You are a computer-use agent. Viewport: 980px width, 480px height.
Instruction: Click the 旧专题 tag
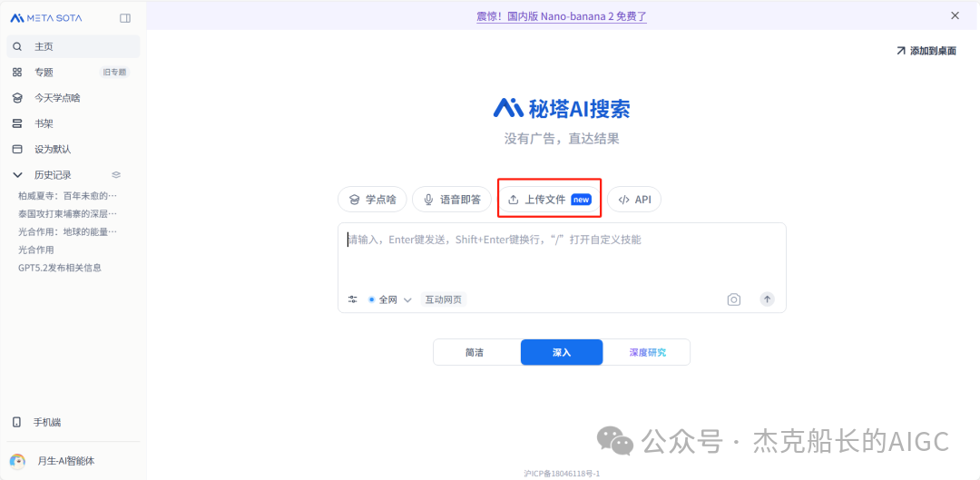pyautogui.click(x=115, y=73)
